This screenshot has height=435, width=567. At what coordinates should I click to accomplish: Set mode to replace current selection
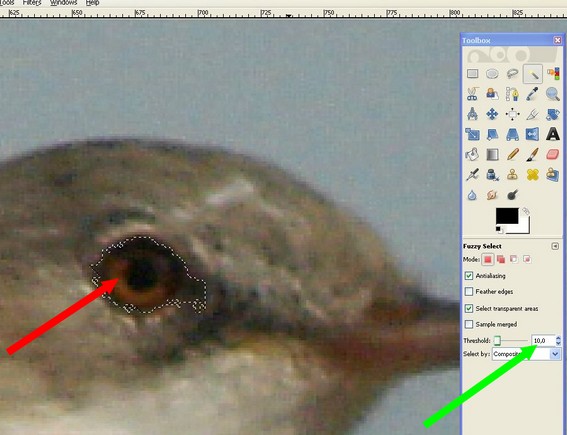[488, 259]
